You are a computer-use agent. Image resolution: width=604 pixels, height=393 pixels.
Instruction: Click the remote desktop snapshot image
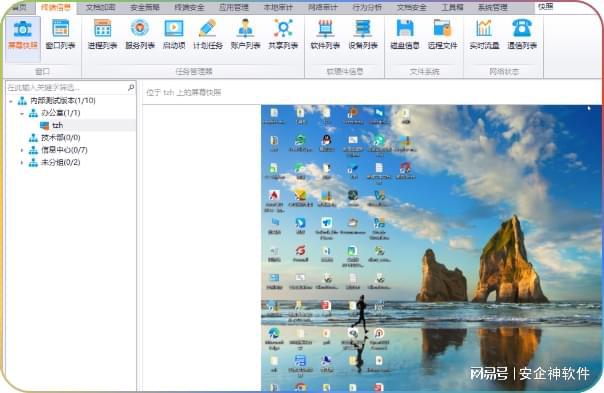click(431, 249)
